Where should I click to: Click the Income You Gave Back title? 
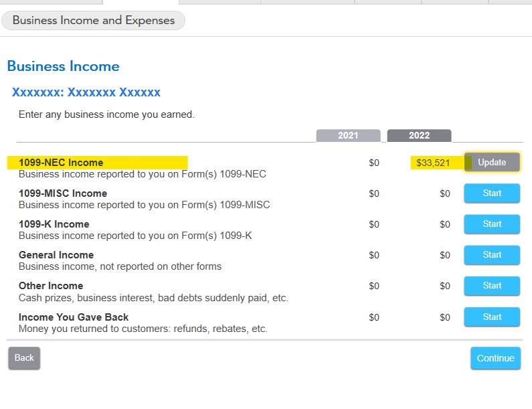tap(74, 317)
